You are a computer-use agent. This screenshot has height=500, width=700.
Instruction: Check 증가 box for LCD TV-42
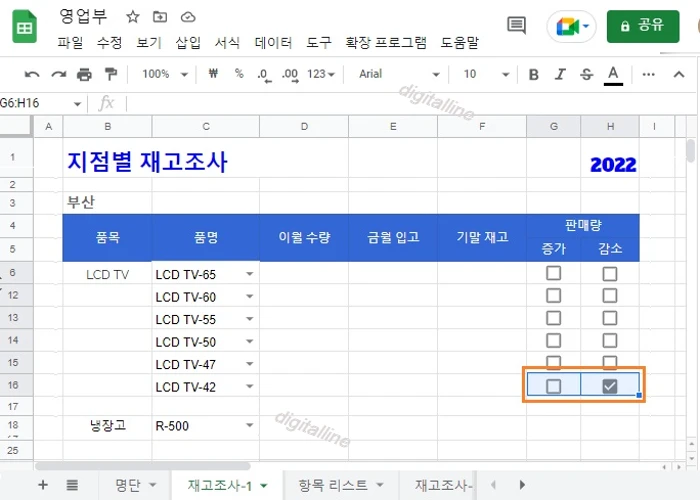[x=554, y=386]
